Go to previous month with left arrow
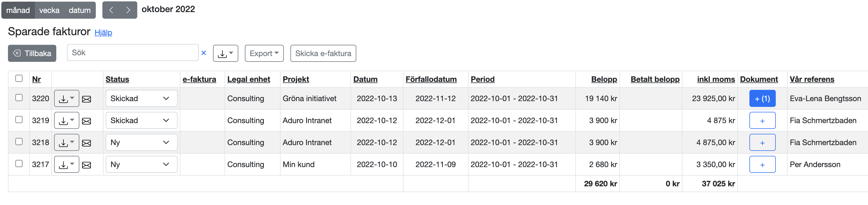The image size is (868, 205). tap(111, 10)
